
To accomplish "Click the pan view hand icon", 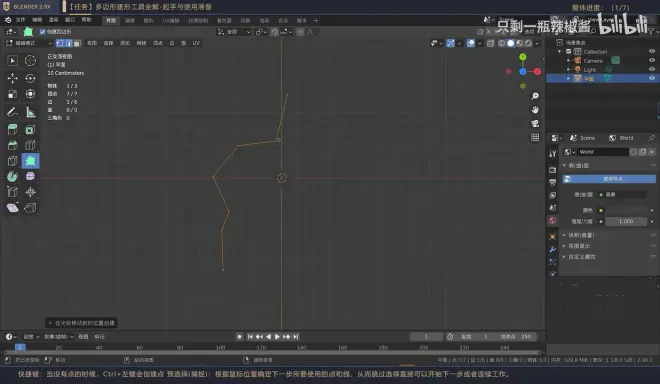I will click(535, 109).
